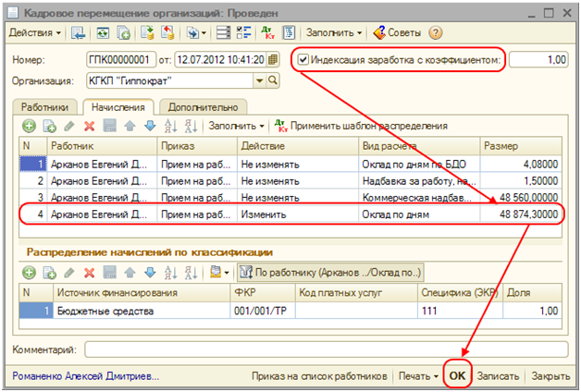Viewport: 581px width, 392px height.
Task: Switch to the Дополнительно tab
Action: tap(203, 106)
